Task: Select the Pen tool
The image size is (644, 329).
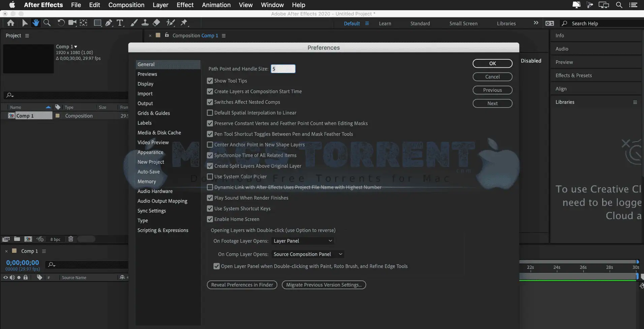Action: (x=109, y=23)
